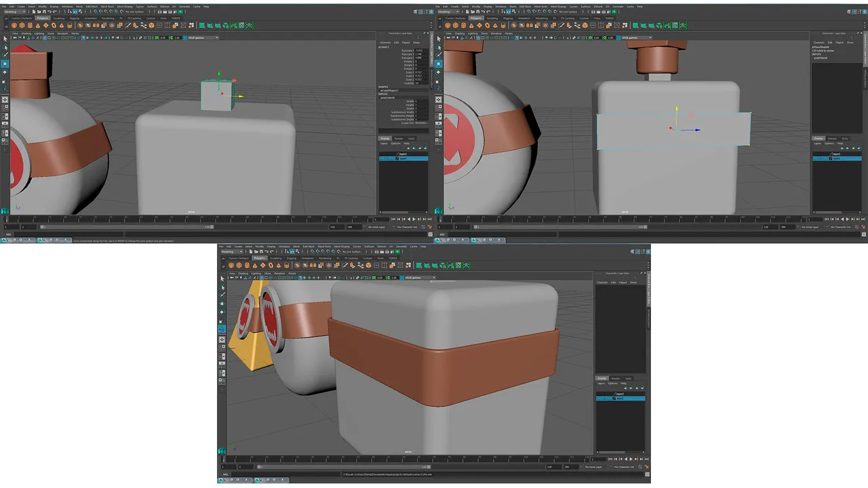868x488 pixels.
Task: Open Channels menu in top-left window channel box
Action: coord(385,42)
